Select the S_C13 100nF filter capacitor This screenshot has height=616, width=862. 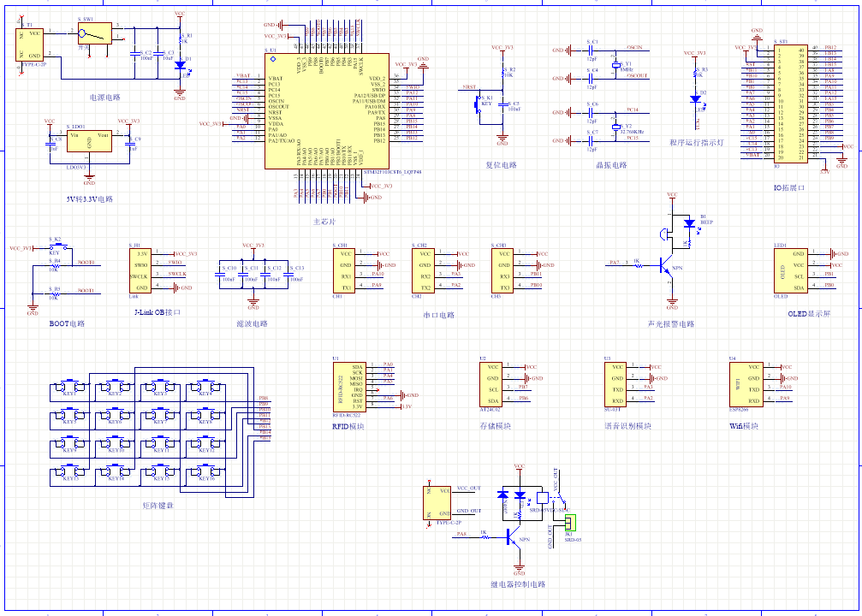(x=288, y=273)
